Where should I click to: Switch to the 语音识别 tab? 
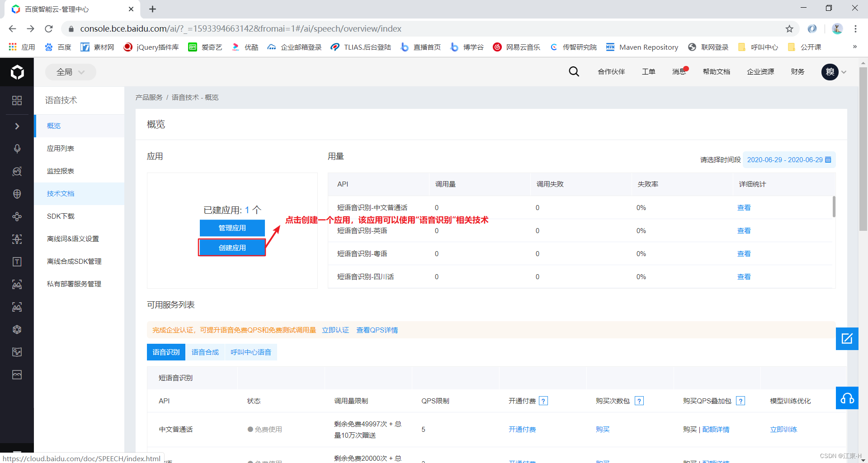tap(166, 352)
